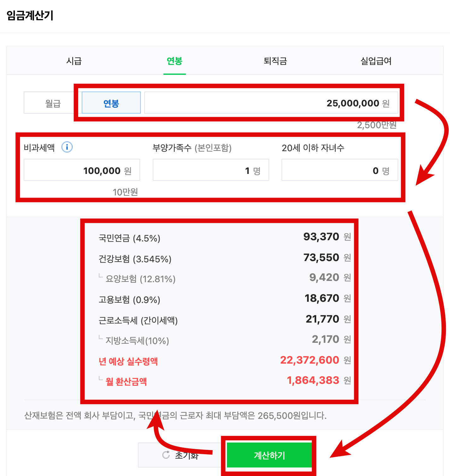Select the 연봉 payment type option
This screenshot has height=476, width=450.
coord(111,103)
